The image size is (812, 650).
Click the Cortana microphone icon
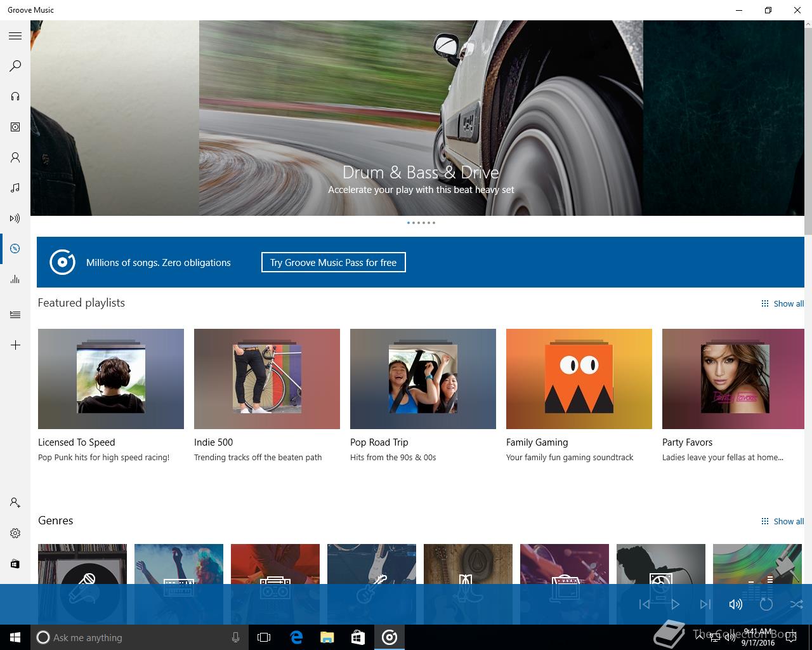(235, 637)
